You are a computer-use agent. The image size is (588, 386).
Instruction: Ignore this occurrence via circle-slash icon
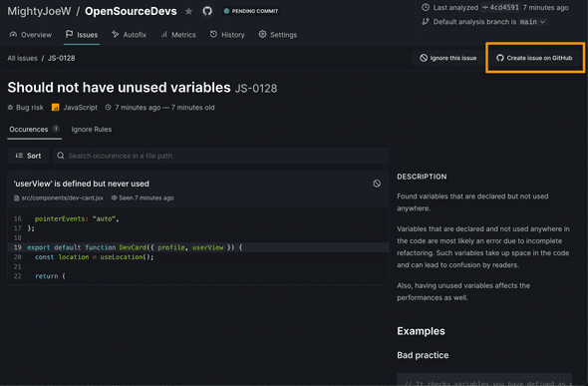tap(377, 184)
